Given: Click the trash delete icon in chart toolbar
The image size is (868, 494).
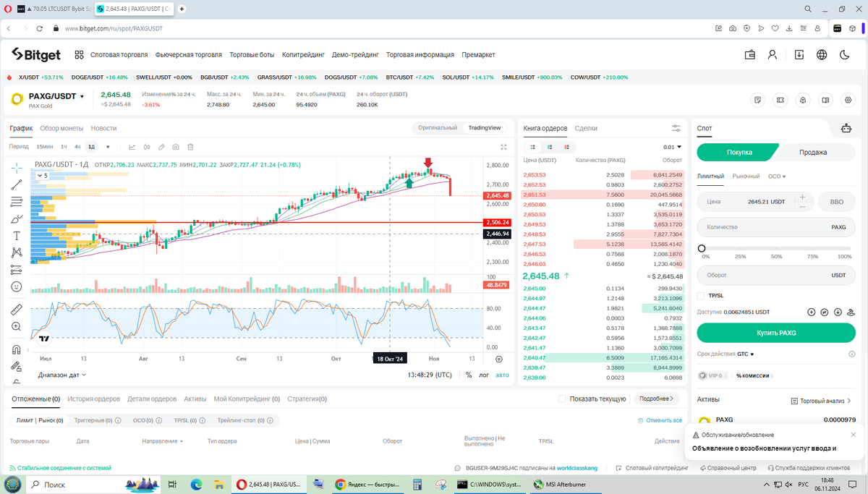Looking at the screenshot, I should (x=190, y=147).
